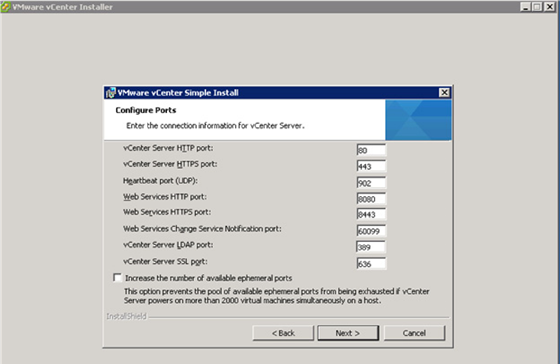Focus the Heartbeat port (UDP) field
560x364 pixels.
pyautogui.click(x=371, y=183)
